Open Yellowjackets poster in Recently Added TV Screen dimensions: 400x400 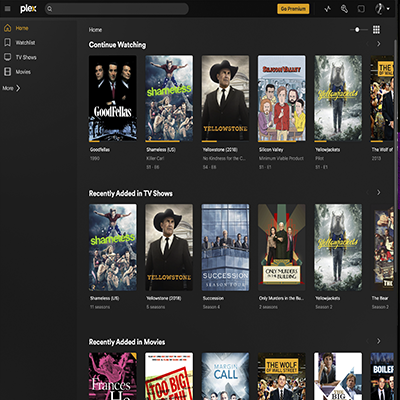[338, 247]
